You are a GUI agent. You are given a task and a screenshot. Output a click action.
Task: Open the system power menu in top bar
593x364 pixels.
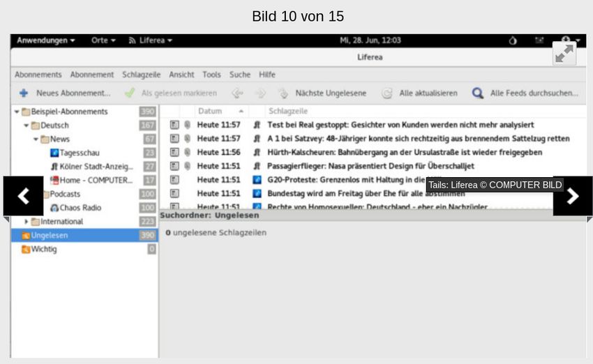570,40
